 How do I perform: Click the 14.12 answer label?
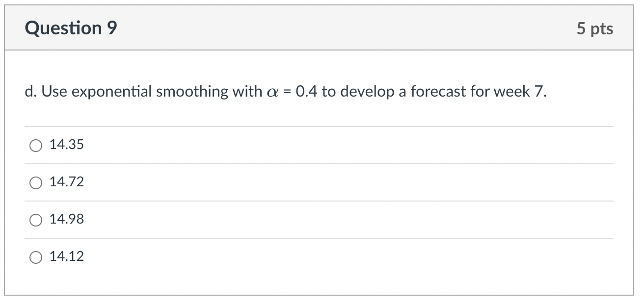(66, 256)
